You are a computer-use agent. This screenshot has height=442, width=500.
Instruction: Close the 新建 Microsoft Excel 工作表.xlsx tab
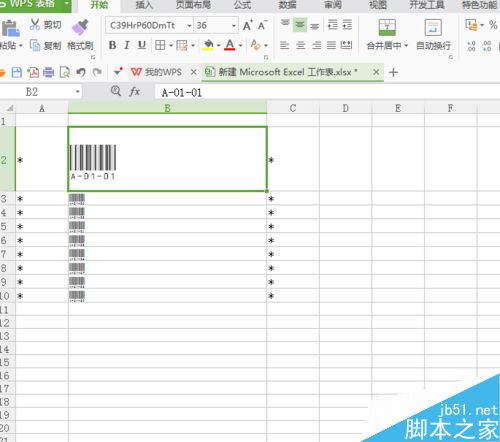(x=376, y=72)
